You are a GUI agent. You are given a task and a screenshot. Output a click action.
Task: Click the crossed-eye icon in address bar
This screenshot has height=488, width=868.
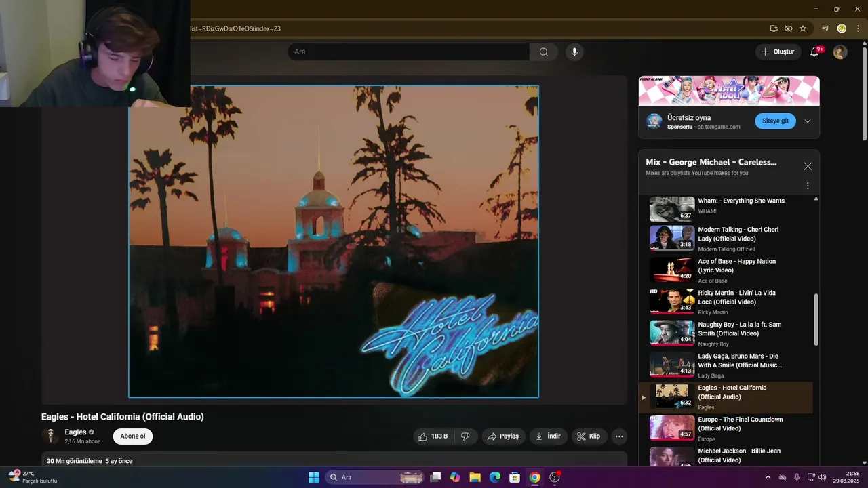[788, 28]
